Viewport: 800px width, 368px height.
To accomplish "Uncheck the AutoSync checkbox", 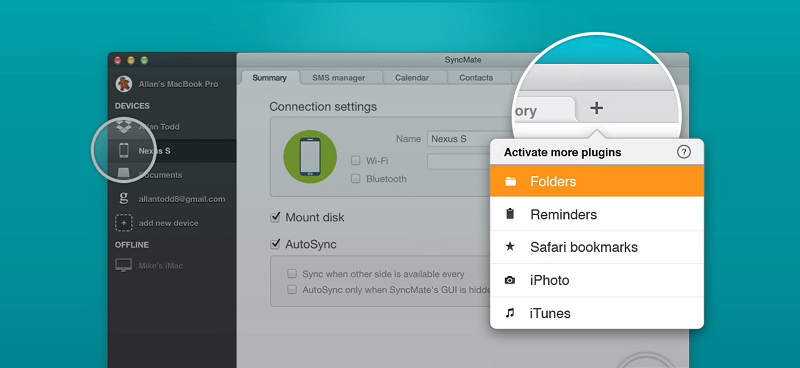I will coord(276,244).
